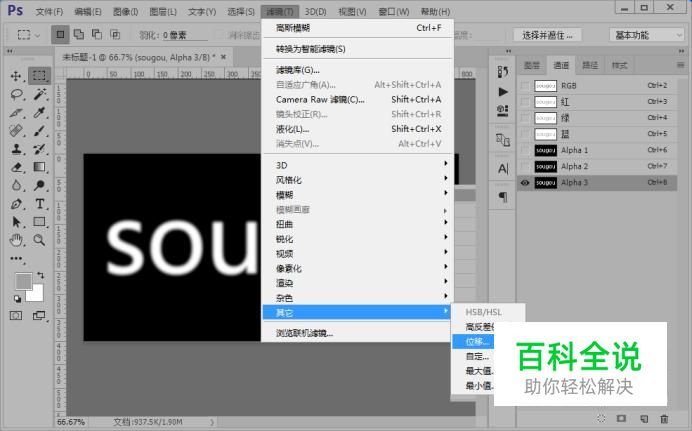This screenshot has height=431, width=692.
Task: Open the Character panel icon
Action: (503, 169)
